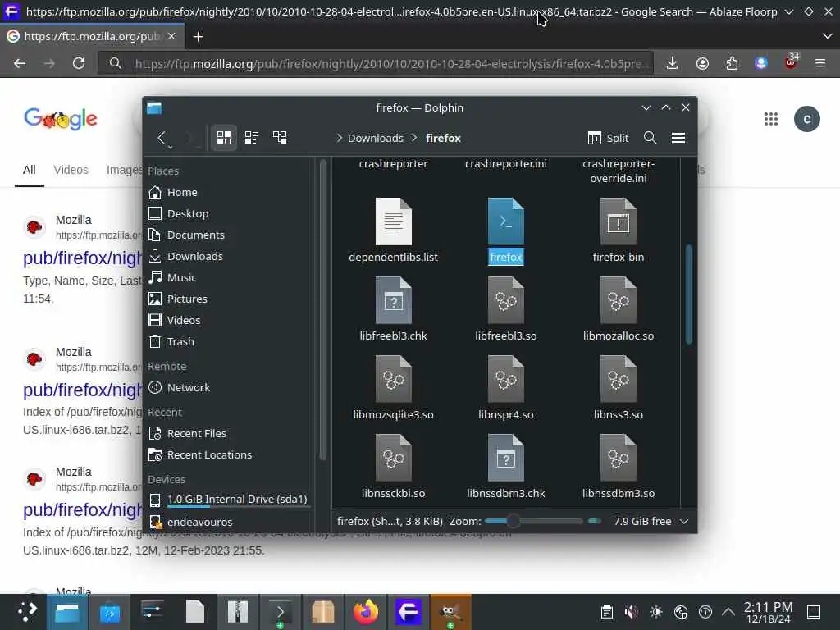This screenshot has width=840, height=630.
Task: Select libfreebl3.chk file icon
Action: 393,300
